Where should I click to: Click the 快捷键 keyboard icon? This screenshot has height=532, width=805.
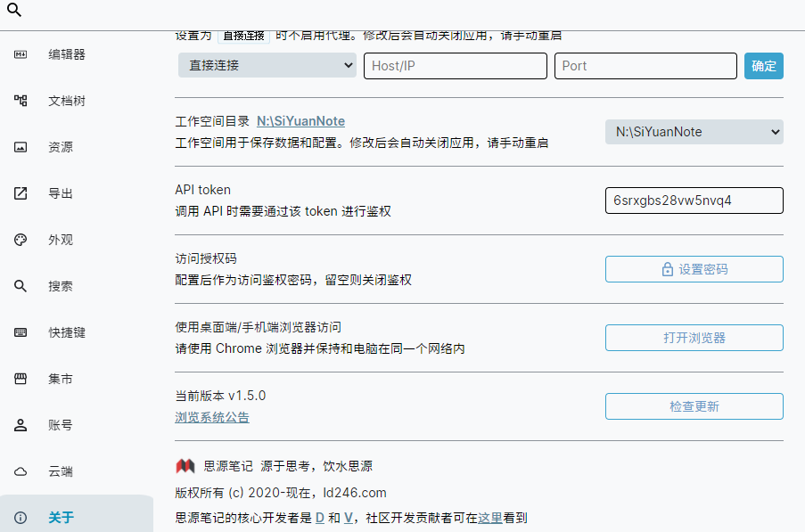pyautogui.click(x=21, y=332)
